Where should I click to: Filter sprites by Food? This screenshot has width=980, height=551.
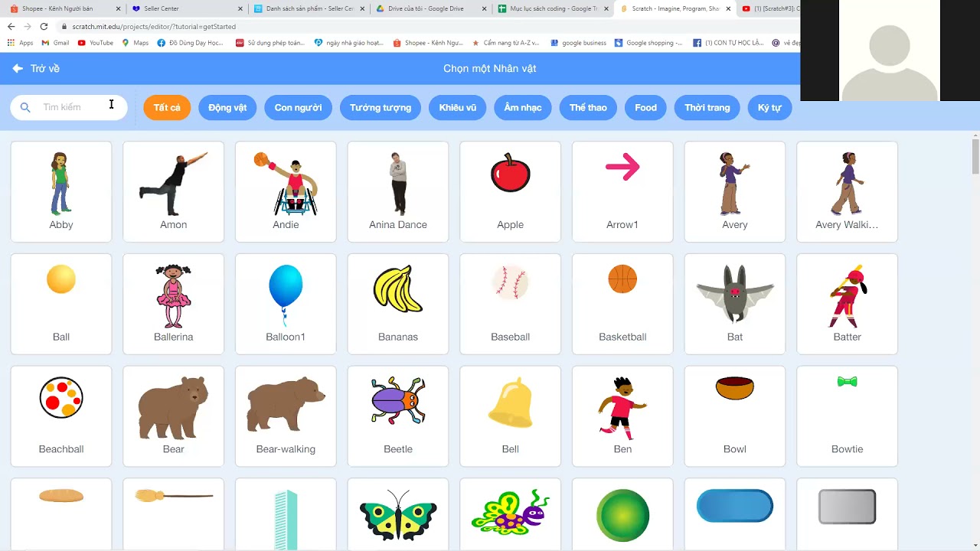point(645,107)
